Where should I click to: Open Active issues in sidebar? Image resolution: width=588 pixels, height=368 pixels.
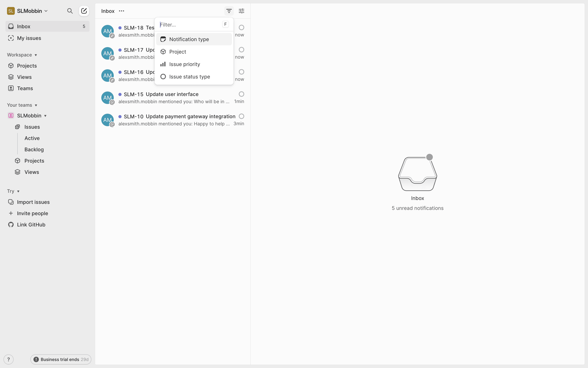click(x=32, y=138)
